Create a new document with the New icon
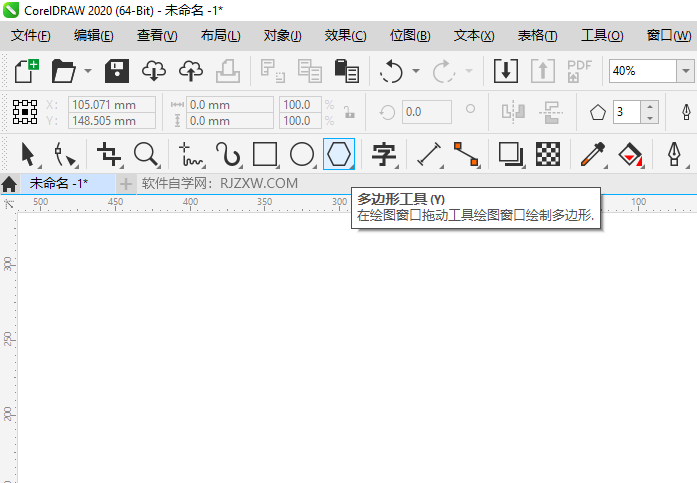Image resolution: width=697 pixels, height=483 pixels. (27, 71)
